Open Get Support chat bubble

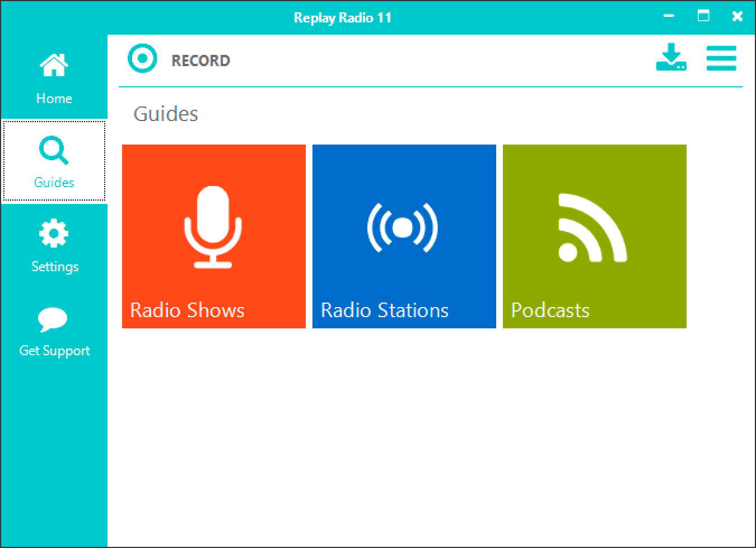click(54, 329)
